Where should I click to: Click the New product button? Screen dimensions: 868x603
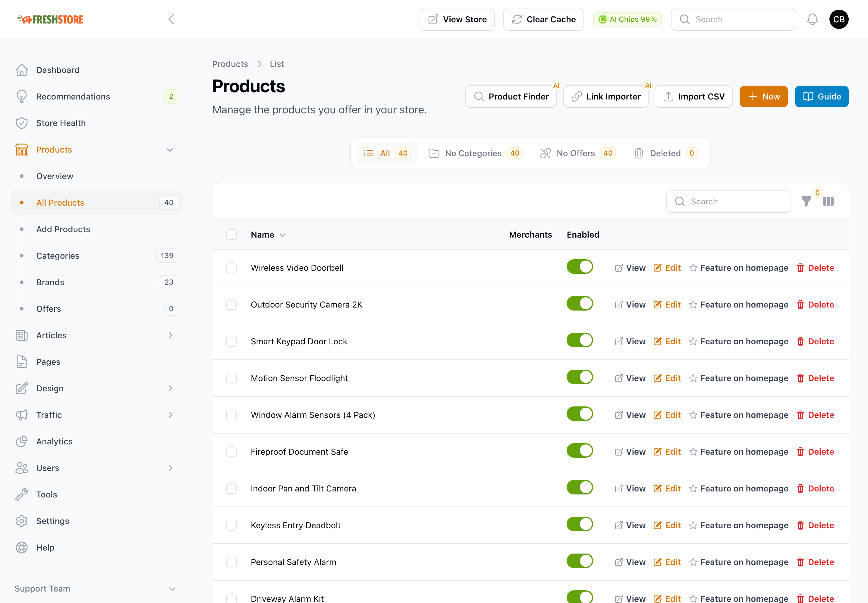pyautogui.click(x=763, y=96)
